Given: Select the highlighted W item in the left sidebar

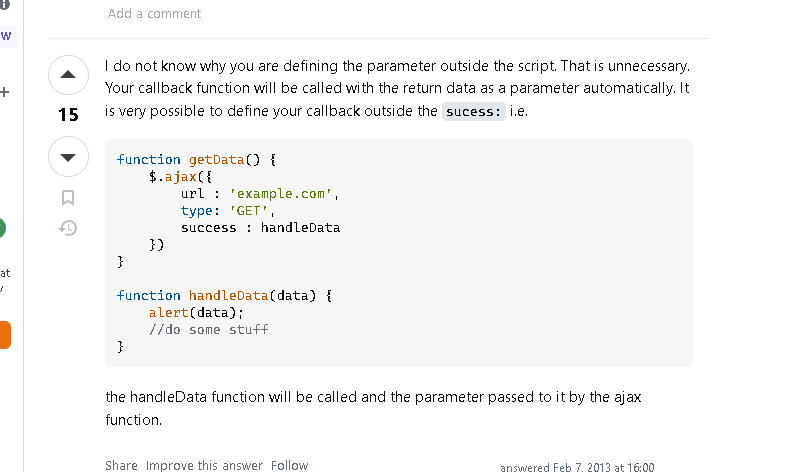Looking at the screenshot, I should click(x=7, y=37).
